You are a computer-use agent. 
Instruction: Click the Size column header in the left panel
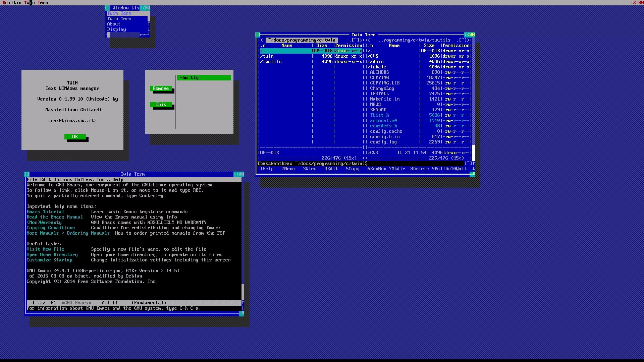point(322,45)
